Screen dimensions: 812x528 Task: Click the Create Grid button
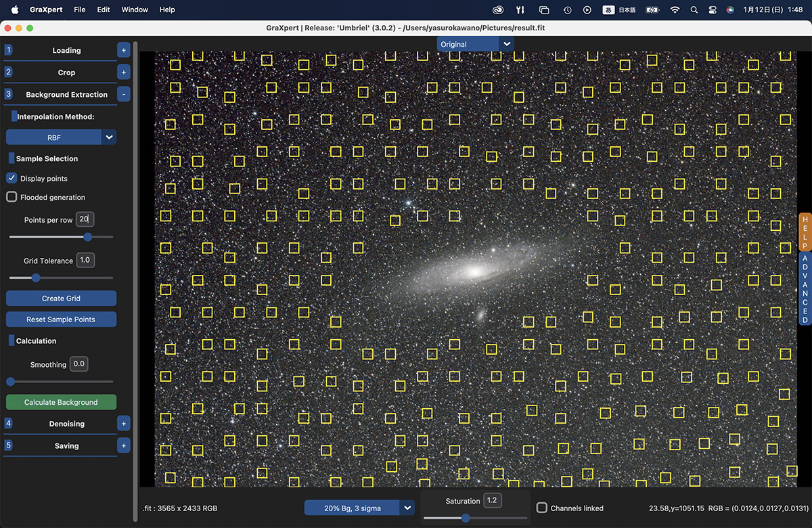(62, 299)
